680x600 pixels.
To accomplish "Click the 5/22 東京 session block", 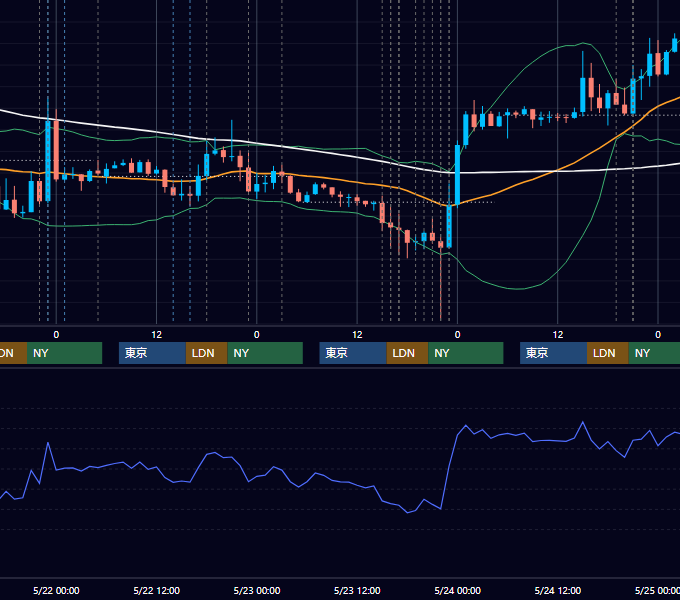I will click(152, 353).
